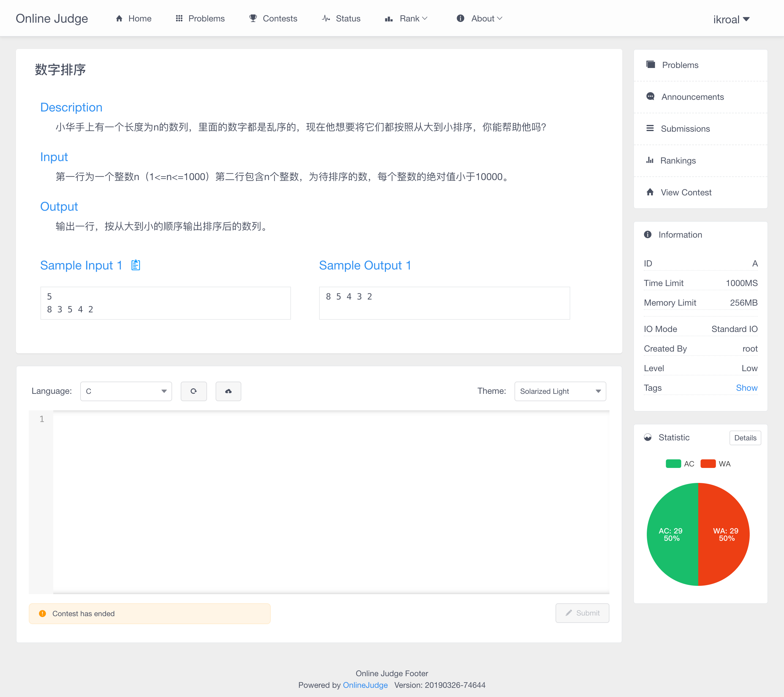This screenshot has height=697, width=784.
Task: Toggle the WA legend red swatch
Action: point(708,463)
